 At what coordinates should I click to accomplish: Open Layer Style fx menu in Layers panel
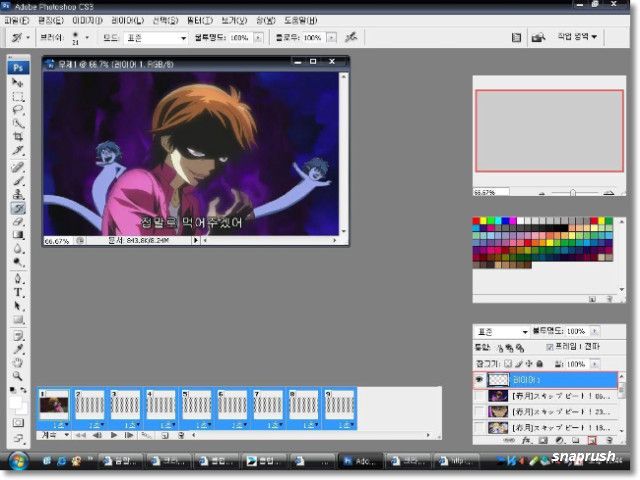point(526,440)
